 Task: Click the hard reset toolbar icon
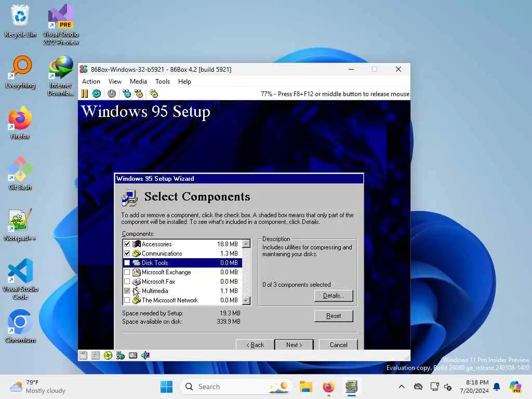[97, 94]
